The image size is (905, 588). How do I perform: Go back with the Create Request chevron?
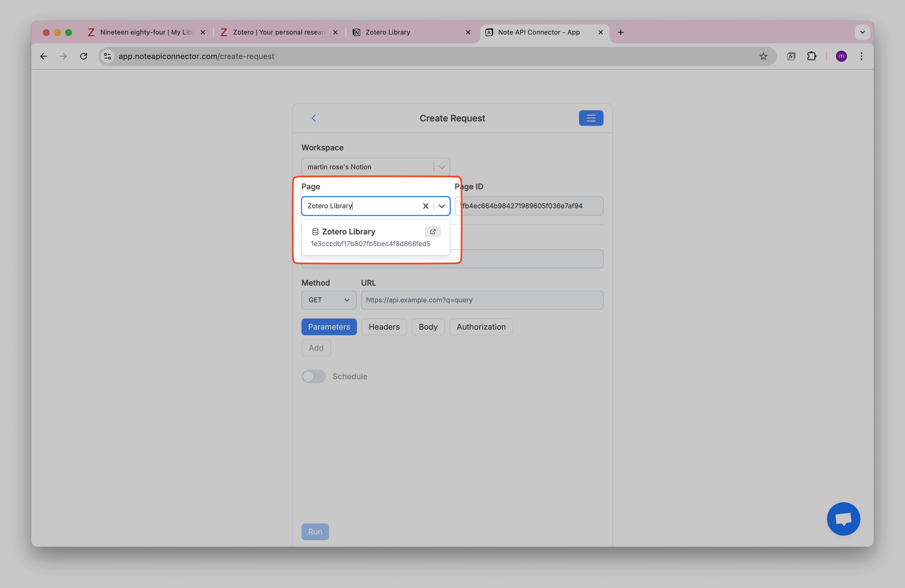coord(314,118)
